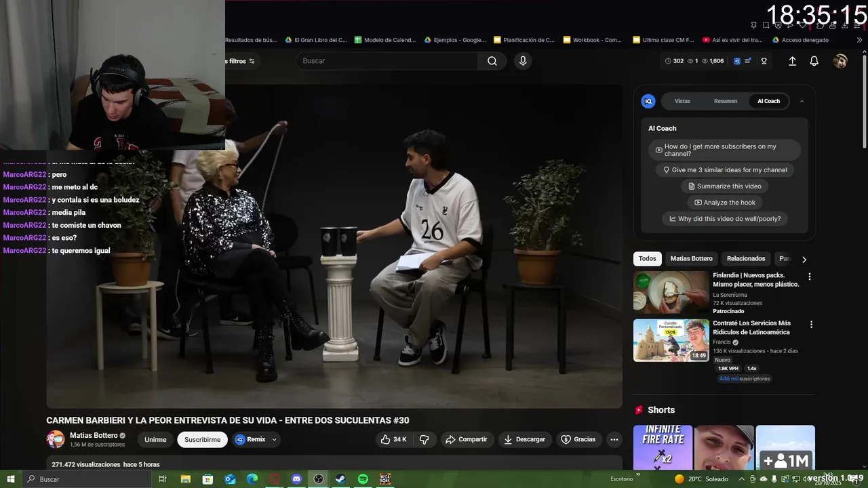Image resolution: width=868 pixels, height=488 pixels.
Task: Click the Task View taskbar icon
Action: tap(163, 479)
